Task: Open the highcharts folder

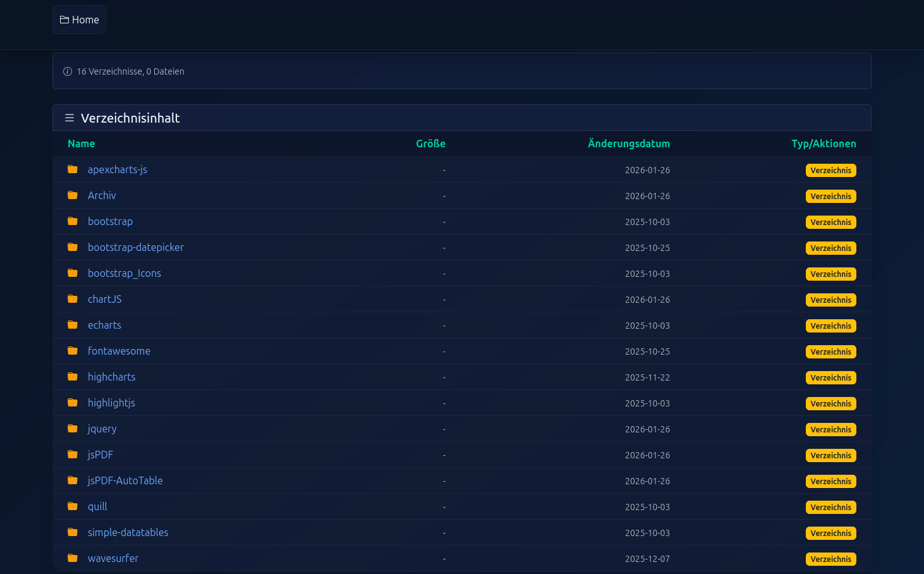Action: tap(111, 377)
